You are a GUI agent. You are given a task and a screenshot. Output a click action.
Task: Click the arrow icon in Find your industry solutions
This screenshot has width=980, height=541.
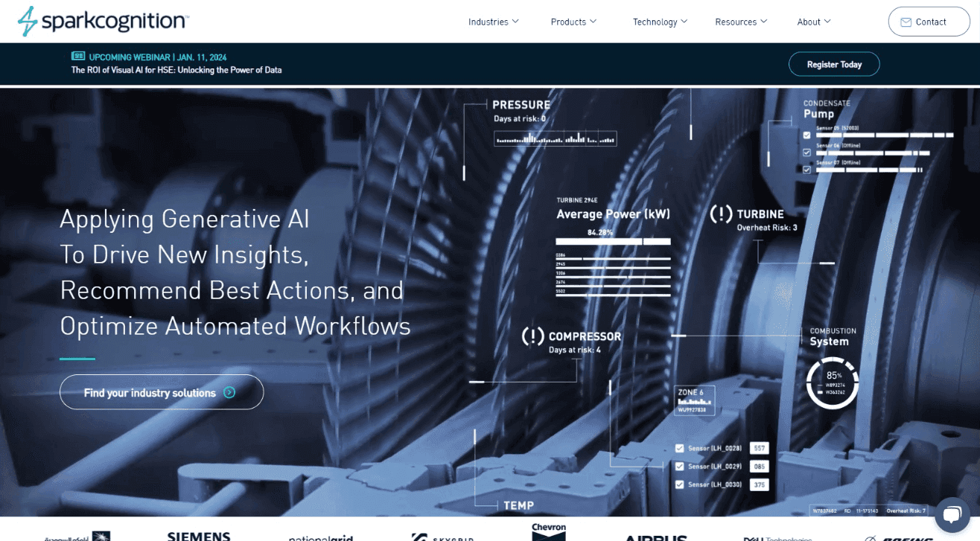point(229,392)
